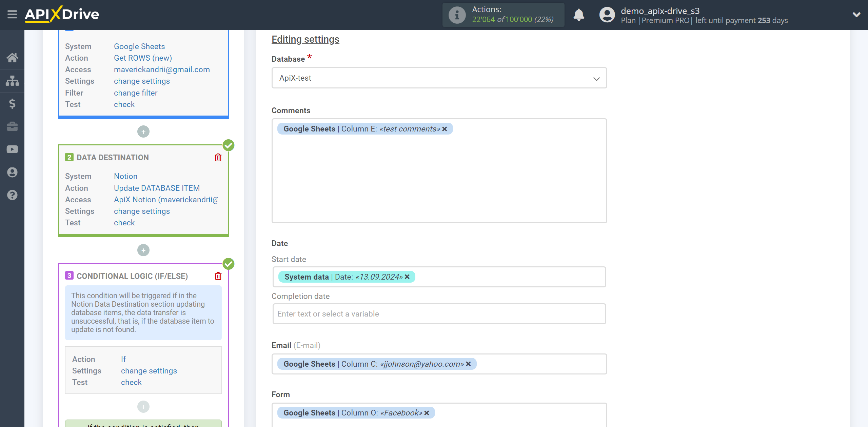
Task: Delete the Data Destination block
Action: (218, 158)
